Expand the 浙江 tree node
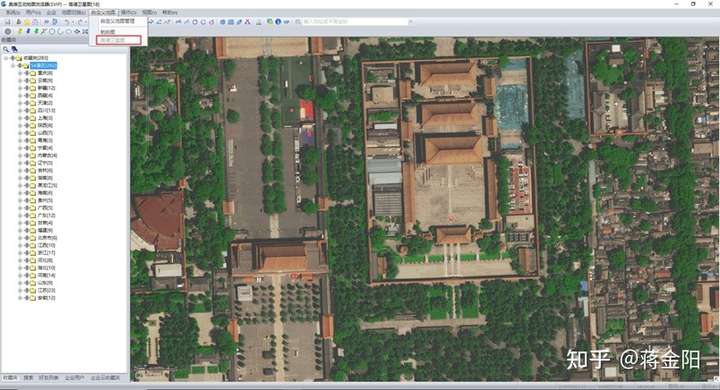Viewport: 720px width, 390px height. [x=20, y=253]
